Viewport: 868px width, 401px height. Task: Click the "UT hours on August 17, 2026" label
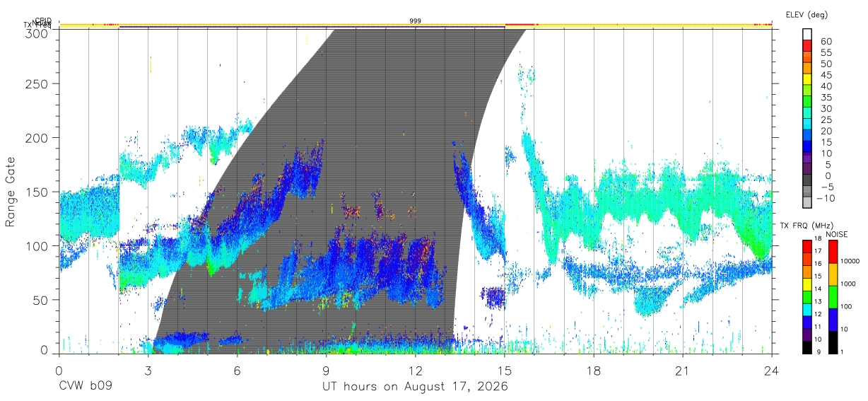(x=416, y=387)
